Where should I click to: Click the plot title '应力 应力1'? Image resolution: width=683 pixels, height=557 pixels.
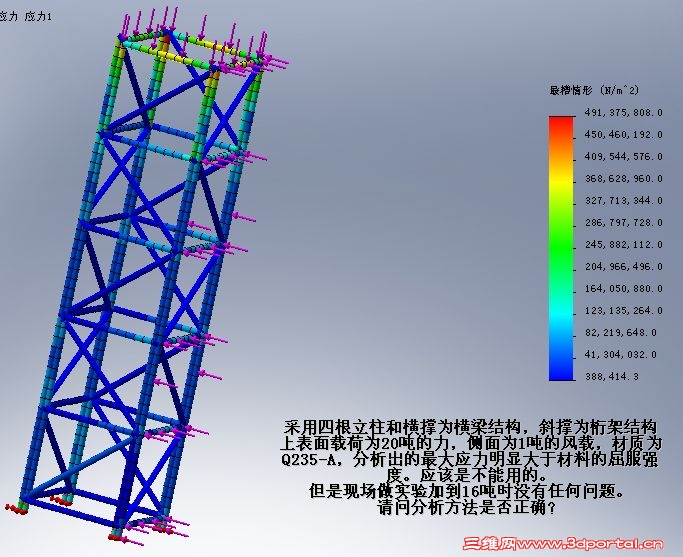pos(25,17)
